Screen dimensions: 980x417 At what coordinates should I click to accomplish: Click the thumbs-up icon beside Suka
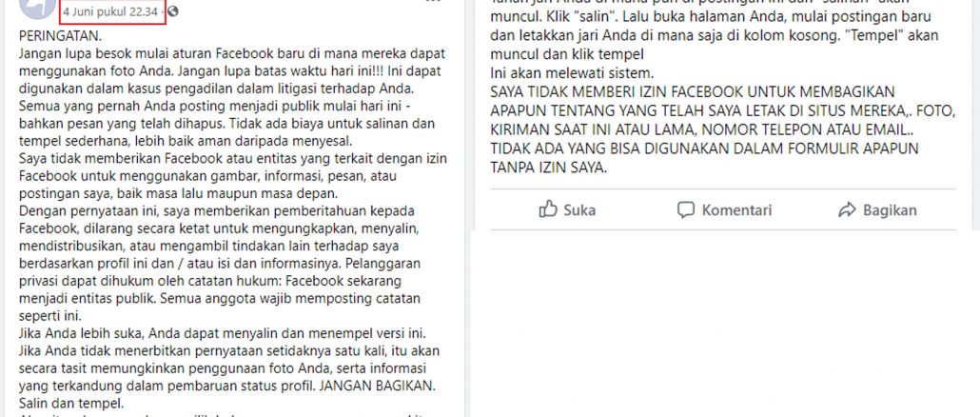pyautogui.click(x=547, y=209)
